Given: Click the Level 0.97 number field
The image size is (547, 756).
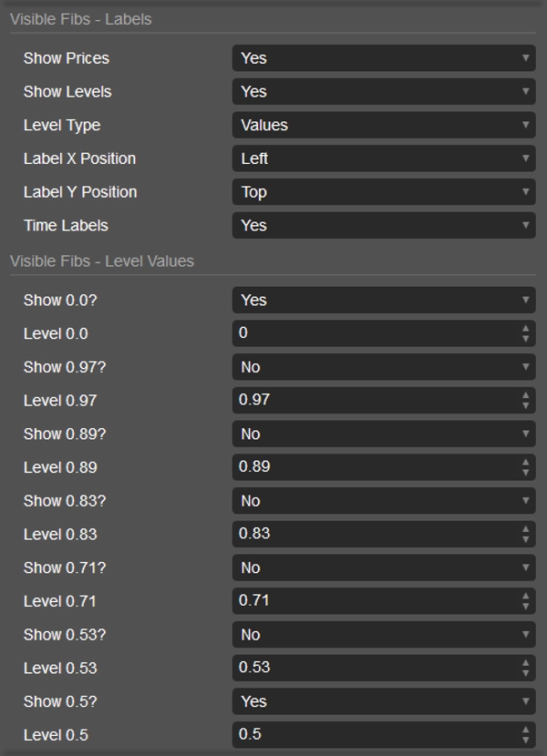Looking at the screenshot, I should [x=374, y=400].
